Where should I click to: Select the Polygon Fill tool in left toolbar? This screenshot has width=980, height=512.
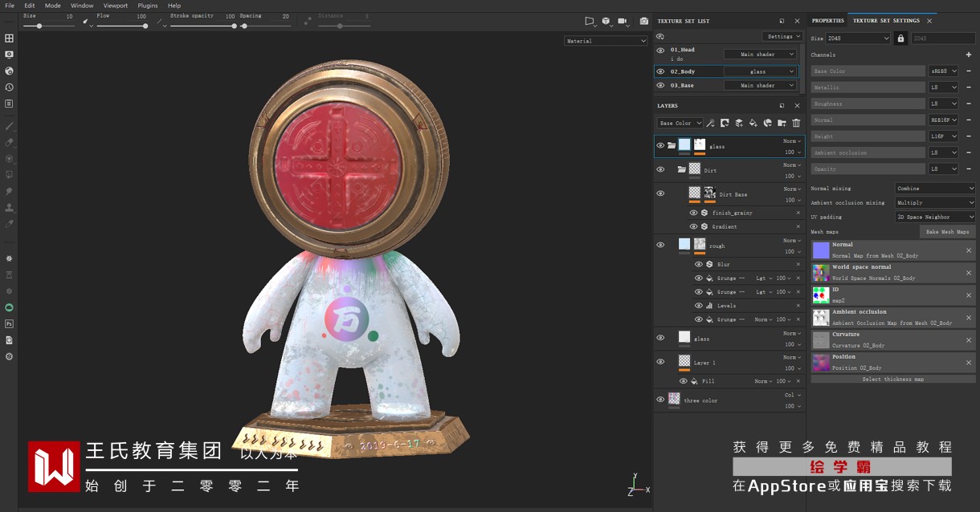pyautogui.click(x=10, y=174)
